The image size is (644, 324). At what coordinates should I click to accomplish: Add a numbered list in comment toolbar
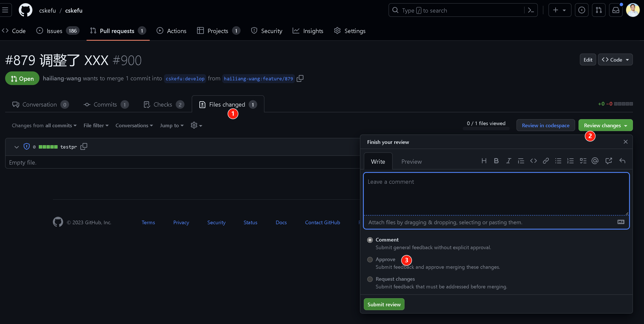click(570, 161)
